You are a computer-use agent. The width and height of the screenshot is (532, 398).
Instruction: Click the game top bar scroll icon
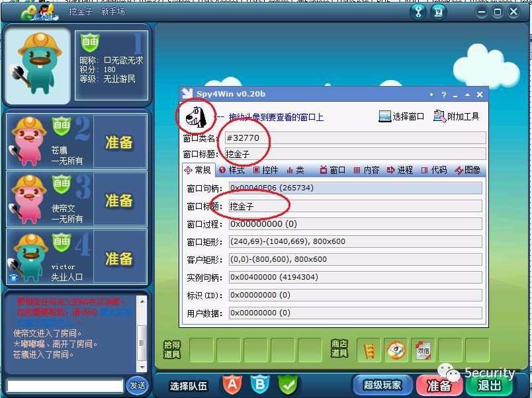point(438,12)
